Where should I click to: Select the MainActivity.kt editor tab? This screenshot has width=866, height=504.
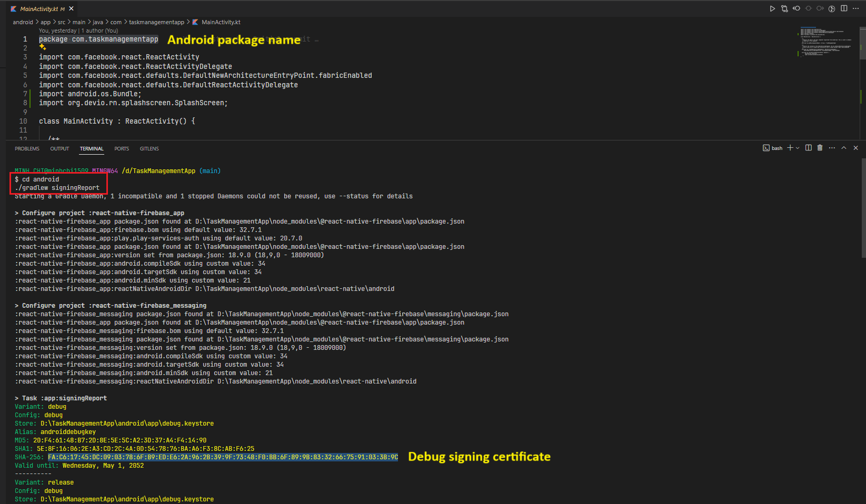(42, 8)
